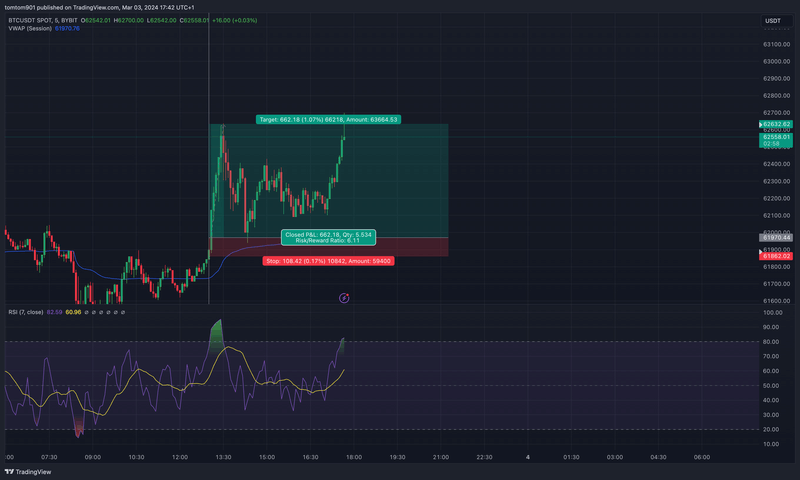Click the 20.00 RSI scale label
Viewport: 800px width, 480px height.
coord(771,430)
